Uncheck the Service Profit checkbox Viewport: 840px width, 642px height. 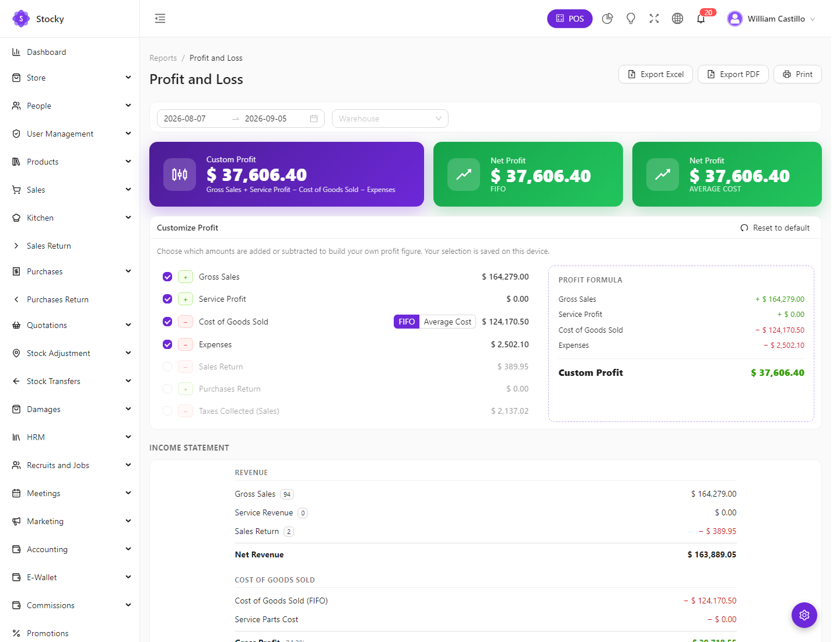pos(167,299)
